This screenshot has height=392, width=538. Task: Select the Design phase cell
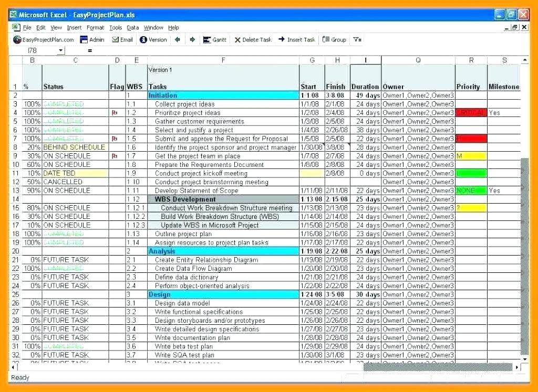click(x=223, y=295)
